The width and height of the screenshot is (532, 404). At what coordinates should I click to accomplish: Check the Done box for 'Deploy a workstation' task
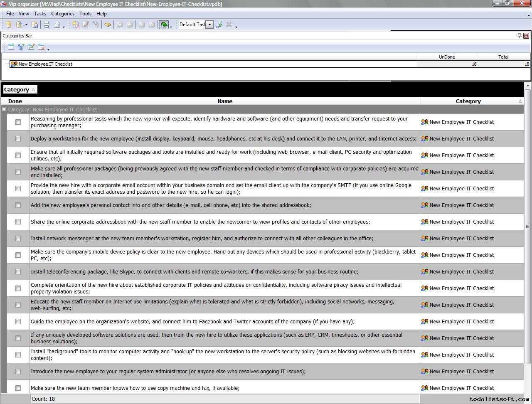(x=18, y=139)
